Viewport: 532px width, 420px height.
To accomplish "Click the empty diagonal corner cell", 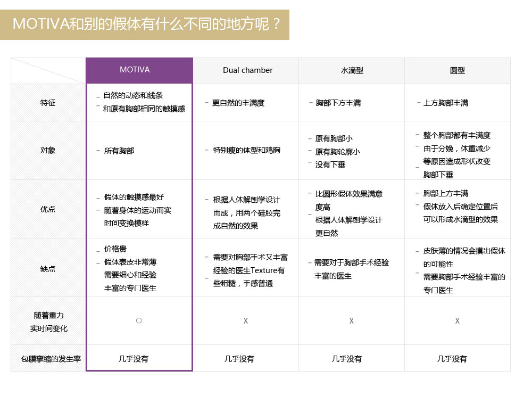I will pyautogui.click(x=47, y=70).
